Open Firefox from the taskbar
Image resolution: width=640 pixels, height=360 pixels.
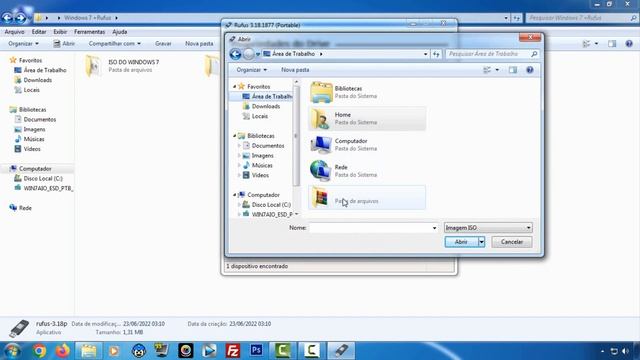(x=62, y=351)
